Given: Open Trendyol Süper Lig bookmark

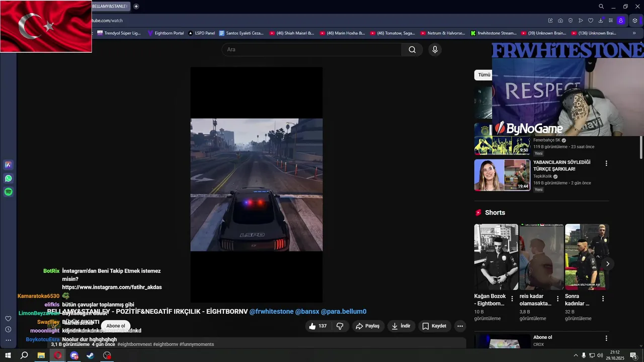Looking at the screenshot, I should 119,33.
